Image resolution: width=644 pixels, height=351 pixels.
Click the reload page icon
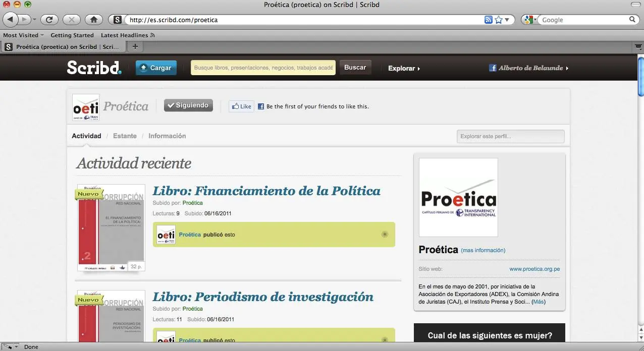point(49,19)
